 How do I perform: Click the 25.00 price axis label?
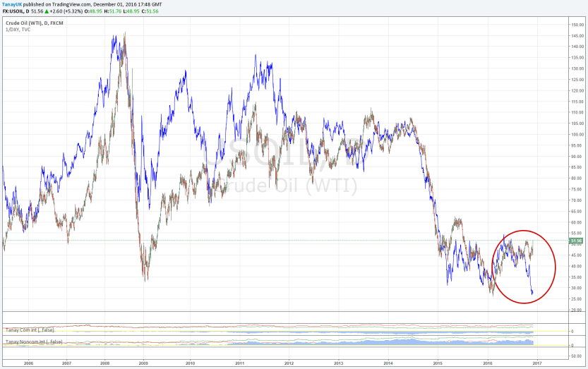pyautogui.click(x=577, y=299)
